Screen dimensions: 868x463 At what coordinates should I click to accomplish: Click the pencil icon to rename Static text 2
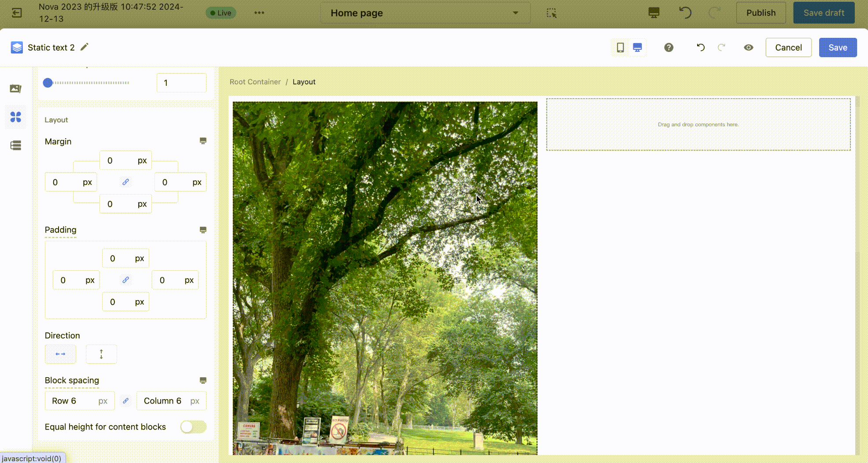click(x=85, y=47)
